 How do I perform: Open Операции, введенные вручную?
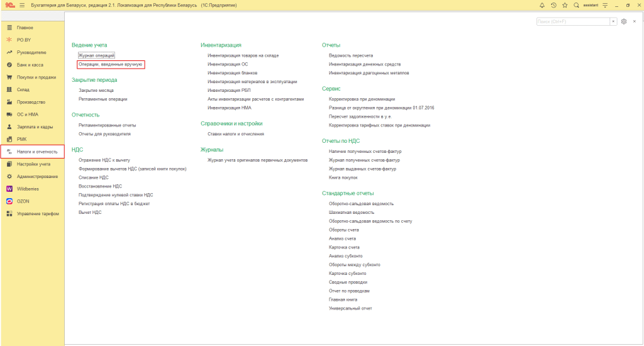pos(110,65)
